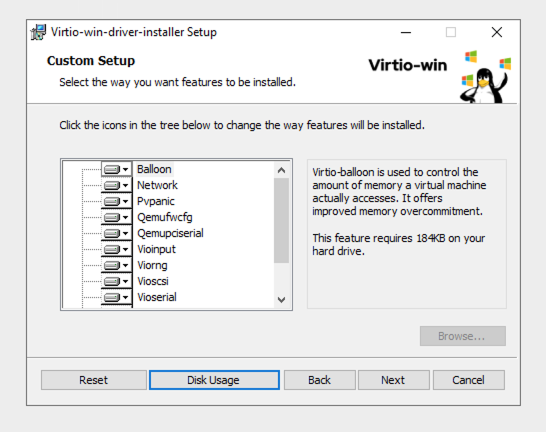546x432 pixels.
Task: Select the Qemufwcfg feature name
Action: tap(164, 217)
